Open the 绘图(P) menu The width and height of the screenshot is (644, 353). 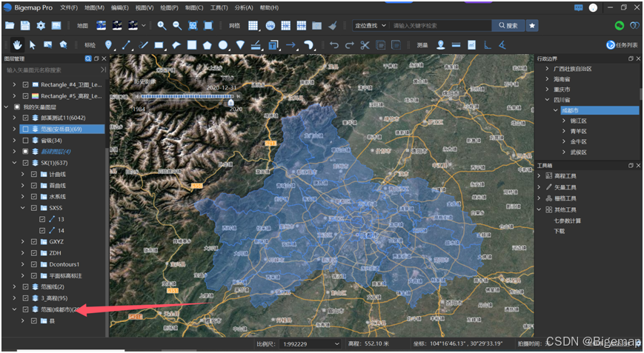169,8
